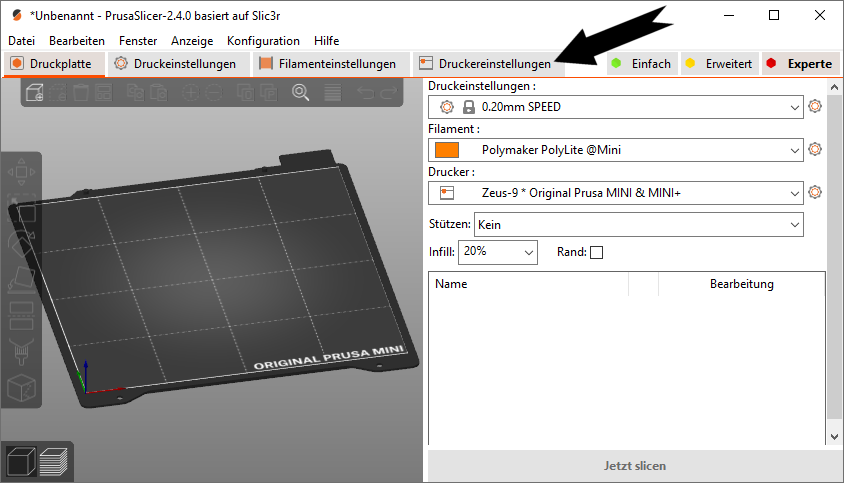Open the Infill percentage dropdown

click(498, 252)
